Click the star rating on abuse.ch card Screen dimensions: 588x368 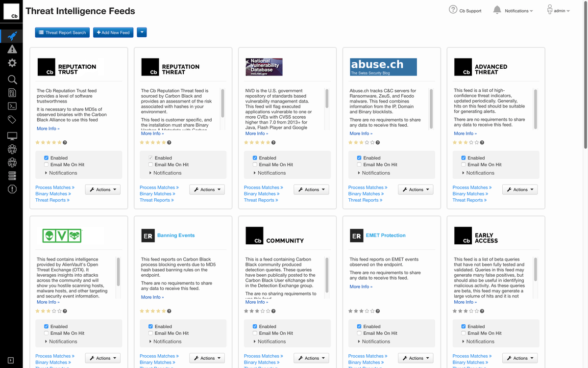[362, 142]
